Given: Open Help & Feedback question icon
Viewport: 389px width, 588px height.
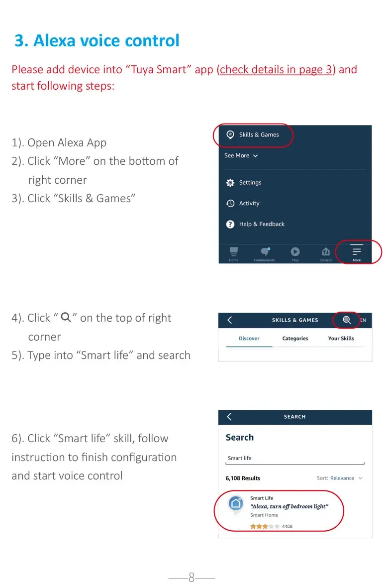Looking at the screenshot, I should pos(230,224).
